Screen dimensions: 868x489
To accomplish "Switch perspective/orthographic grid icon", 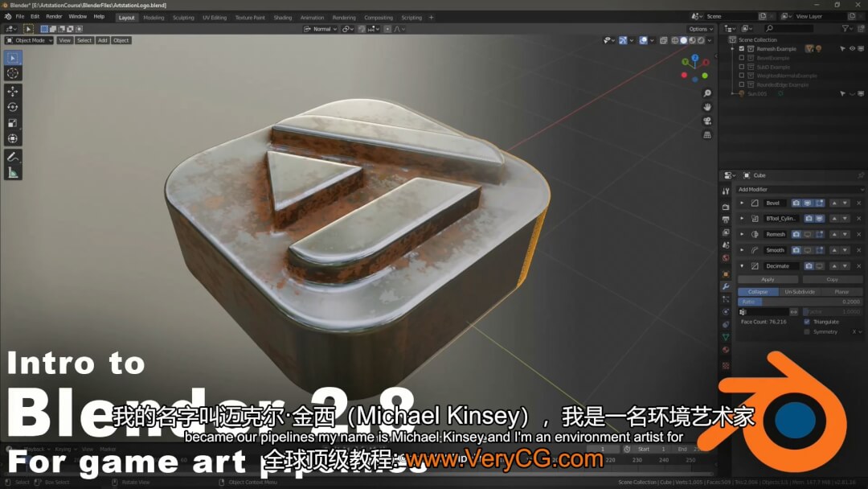I will (707, 134).
